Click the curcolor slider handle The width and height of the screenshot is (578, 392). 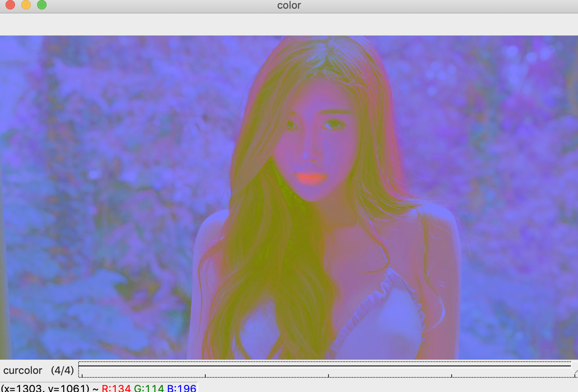[574, 369]
